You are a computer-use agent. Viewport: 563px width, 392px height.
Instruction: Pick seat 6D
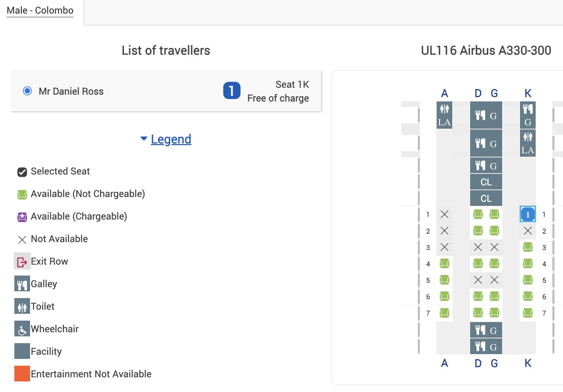point(478,296)
